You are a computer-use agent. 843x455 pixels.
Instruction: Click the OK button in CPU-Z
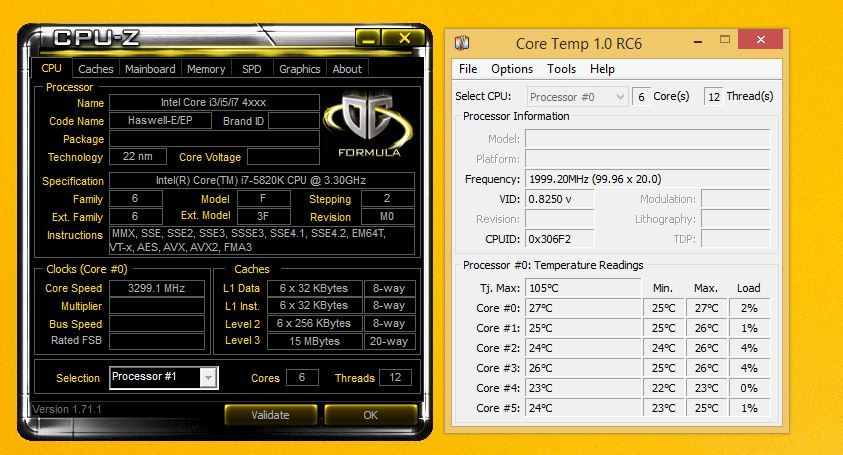click(x=370, y=415)
